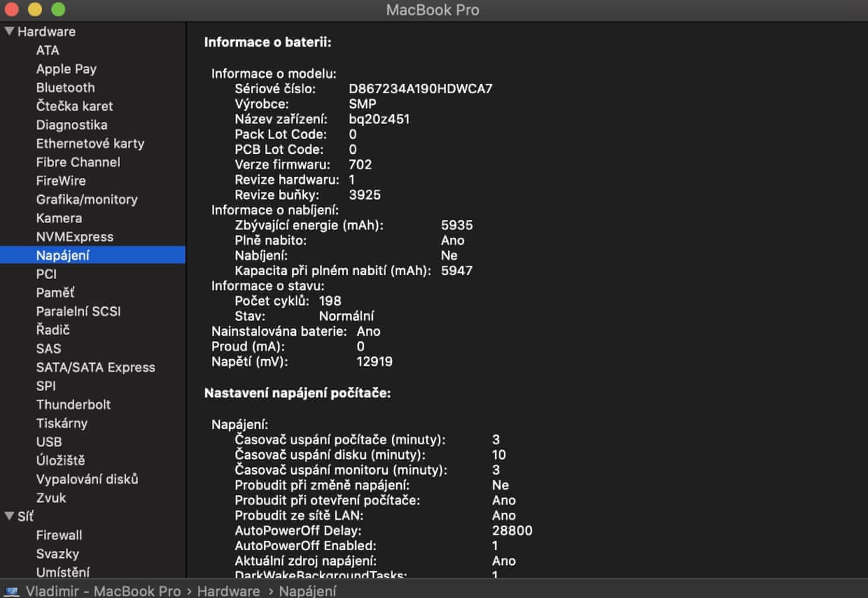Open the Apple Pay hardware entry
The height and width of the screenshot is (598, 868).
click(66, 69)
